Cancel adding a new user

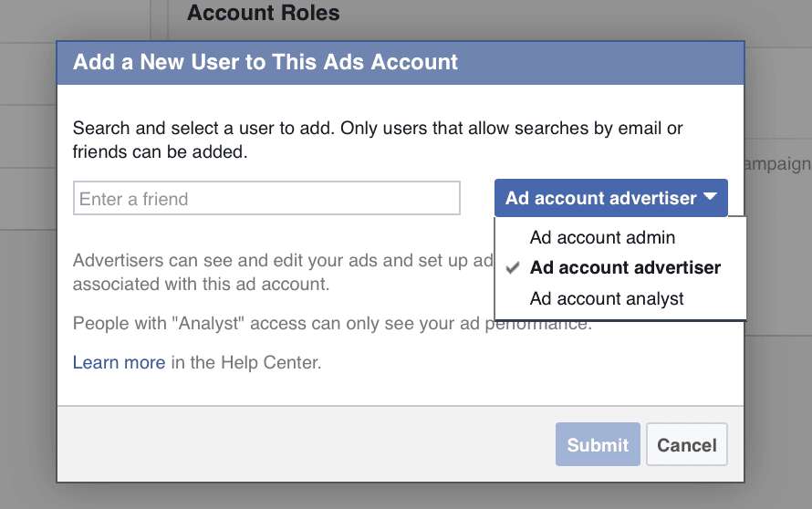(x=687, y=445)
